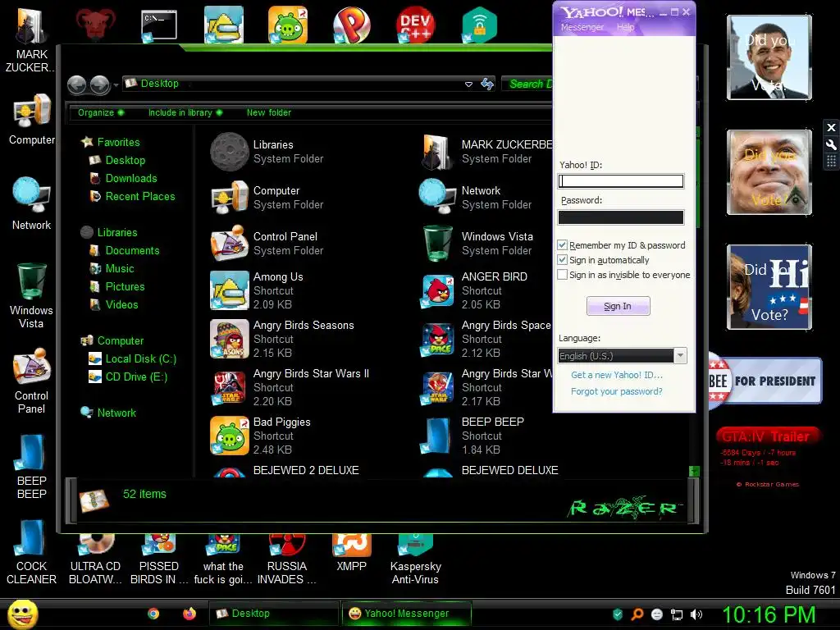This screenshot has width=840, height=630.
Task: Open the Windows Vista recycle bin in Explorer
Action: (x=477, y=243)
